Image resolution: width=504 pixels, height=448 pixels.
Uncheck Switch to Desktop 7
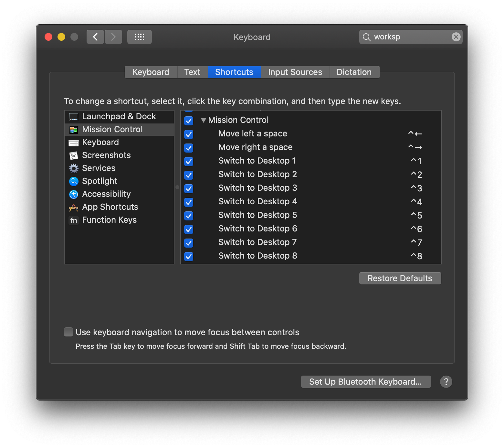coord(189,243)
